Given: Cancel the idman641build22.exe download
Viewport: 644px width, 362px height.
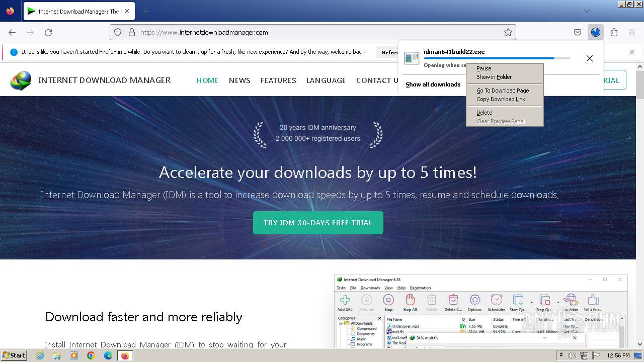Looking at the screenshot, I should click(590, 58).
